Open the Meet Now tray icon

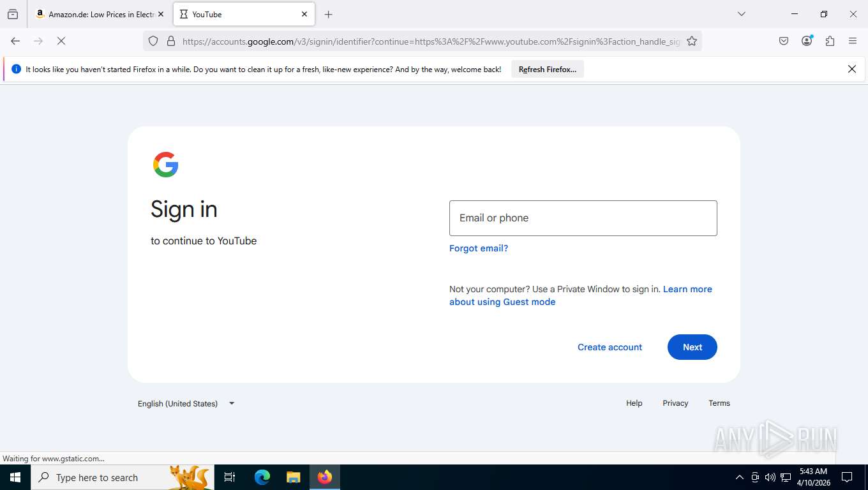[754, 477]
